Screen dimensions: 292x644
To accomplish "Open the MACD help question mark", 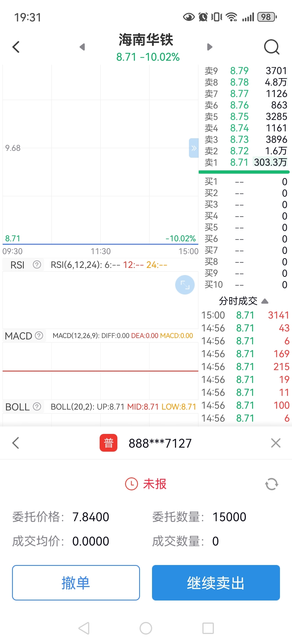I will tap(39, 335).
